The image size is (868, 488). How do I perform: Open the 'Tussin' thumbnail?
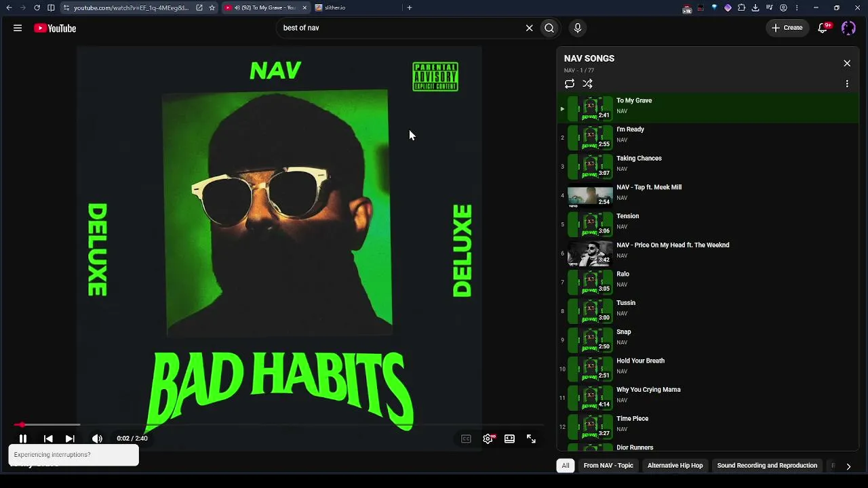coord(590,311)
